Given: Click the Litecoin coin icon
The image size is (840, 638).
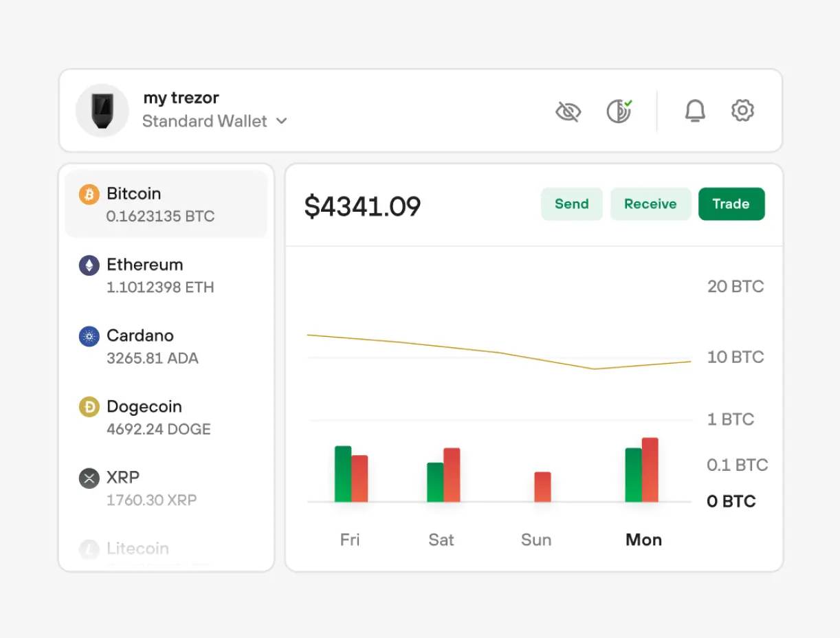Looking at the screenshot, I should pos(88,549).
